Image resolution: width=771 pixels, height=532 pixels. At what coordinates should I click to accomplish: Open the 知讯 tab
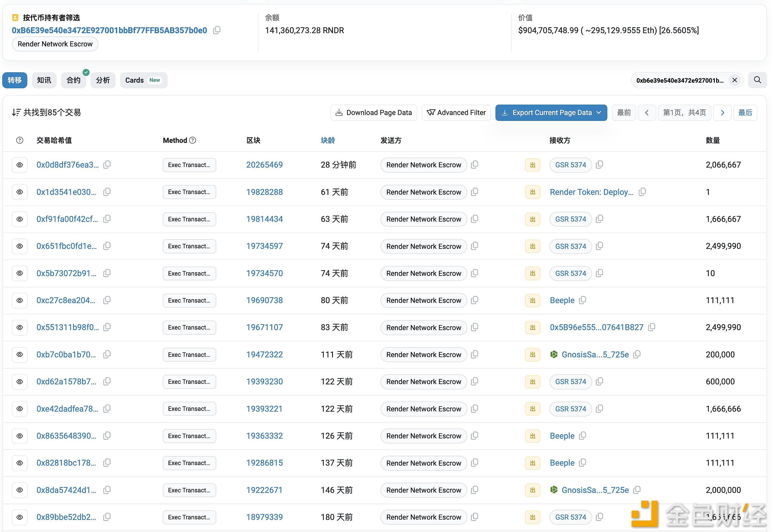[x=44, y=80]
